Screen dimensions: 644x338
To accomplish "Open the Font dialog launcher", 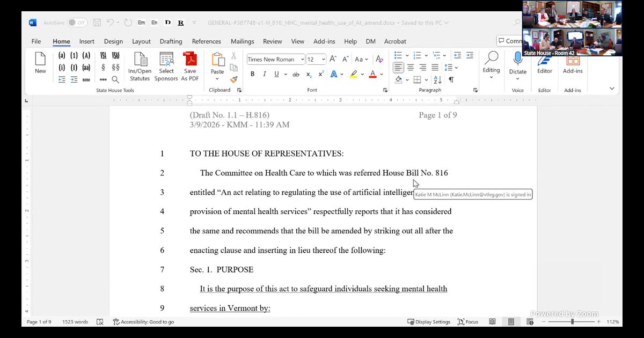I will coord(385,90).
